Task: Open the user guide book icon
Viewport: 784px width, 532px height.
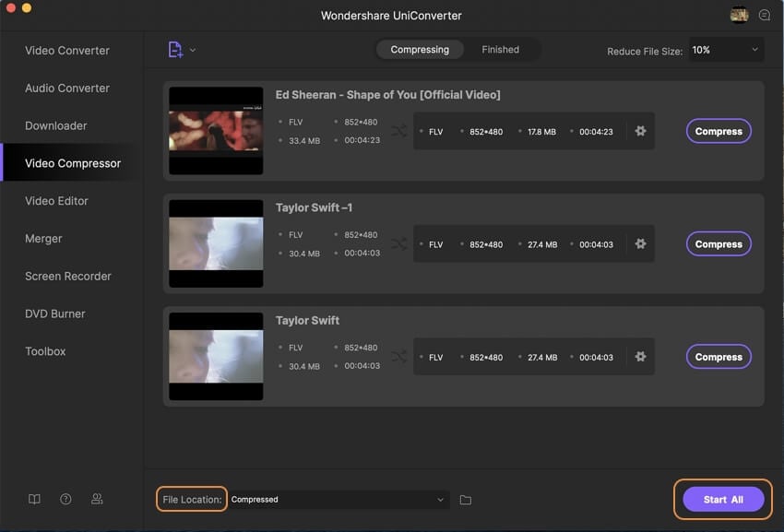Action: pos(34,499)
